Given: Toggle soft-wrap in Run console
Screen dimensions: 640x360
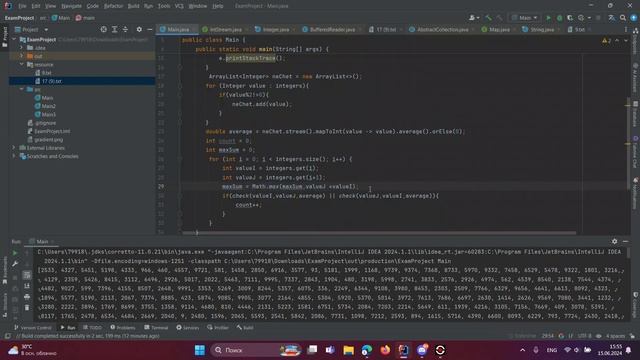Looking at the screenshot, I should (27, 275).
